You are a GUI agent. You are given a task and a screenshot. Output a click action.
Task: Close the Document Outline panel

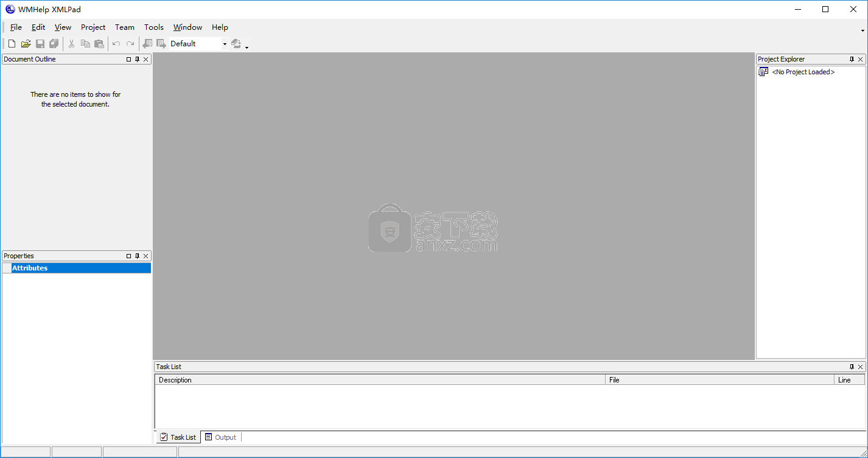pos(146,59)
